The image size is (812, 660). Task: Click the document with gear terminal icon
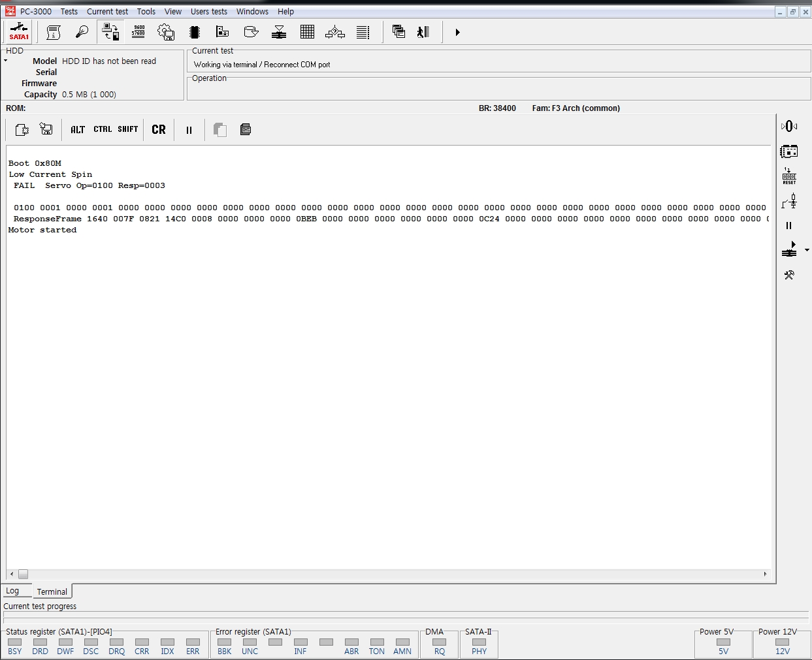pos(22,129)
